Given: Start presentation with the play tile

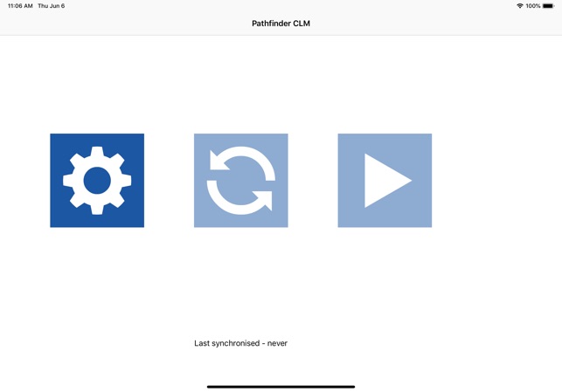Looking at the screenshot, I should 385,181.
